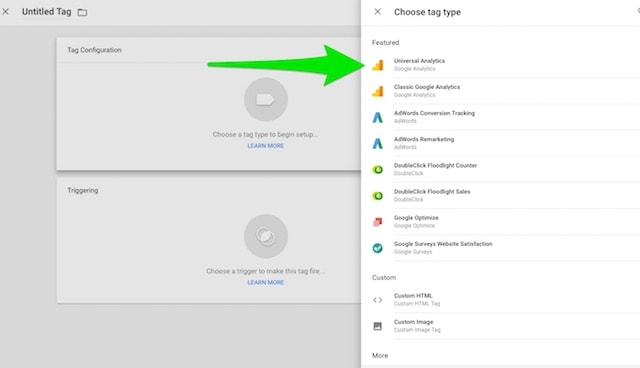Pick the AdWords Conversion Tracking icon
The image size is (640, 368).
(x=378, y=117)
